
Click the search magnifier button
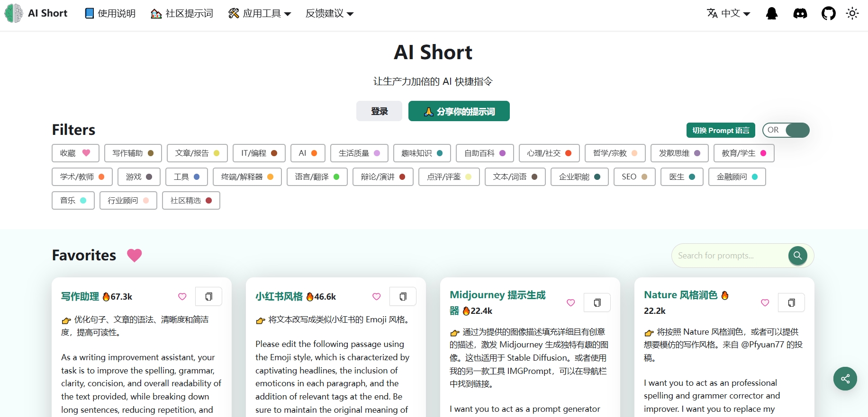(x=798, y=256)
